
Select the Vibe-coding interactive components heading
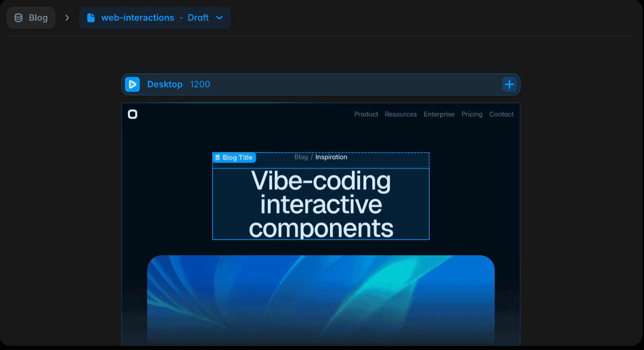(321, 204)
